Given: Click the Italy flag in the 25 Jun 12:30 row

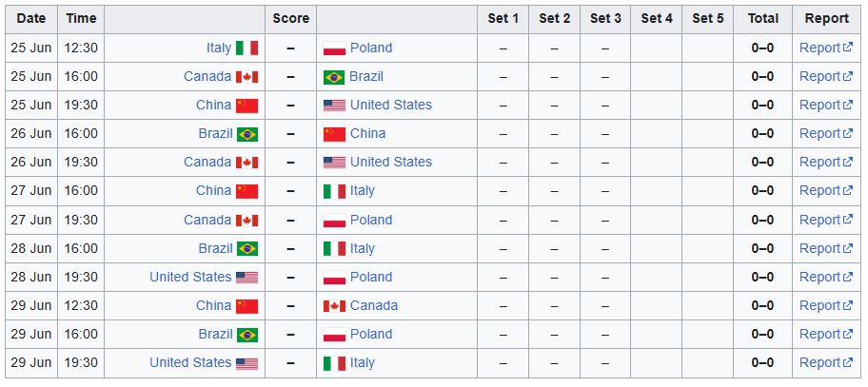Looking at the screenshot, I should (247, 48).
